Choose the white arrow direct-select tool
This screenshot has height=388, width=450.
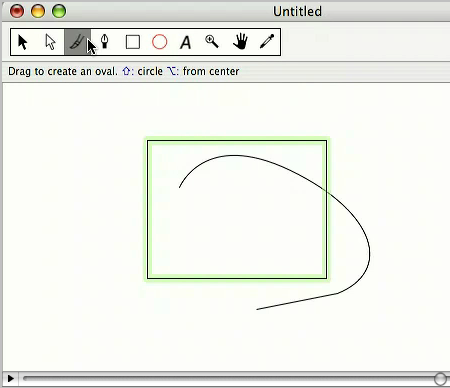tap(50, 42)
